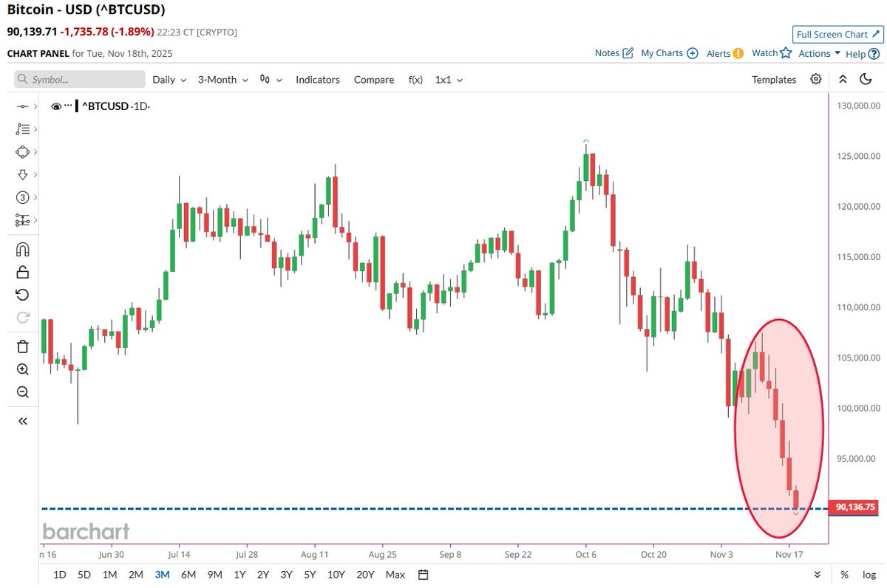Viewport: 887px width, 588px height.
Task: Open chart settings gear
Action: point(816,79)
